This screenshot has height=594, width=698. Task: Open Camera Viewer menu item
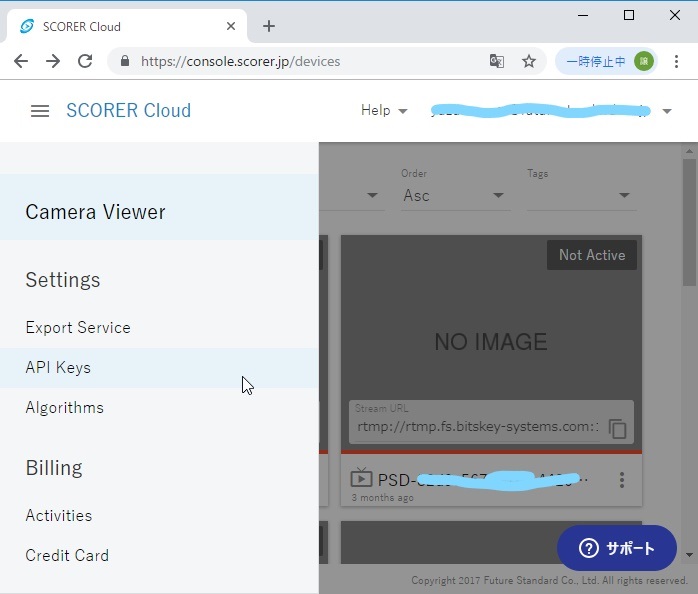tap(159, 207)
